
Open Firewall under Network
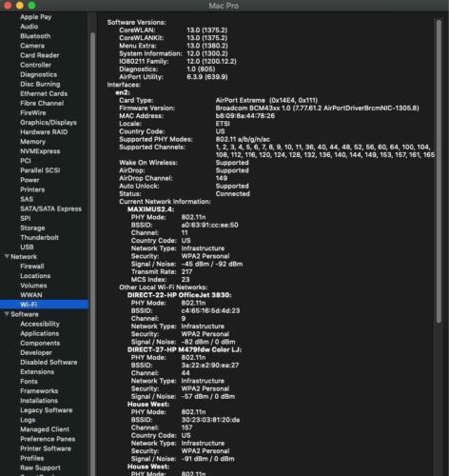click(x=32, y=267)
